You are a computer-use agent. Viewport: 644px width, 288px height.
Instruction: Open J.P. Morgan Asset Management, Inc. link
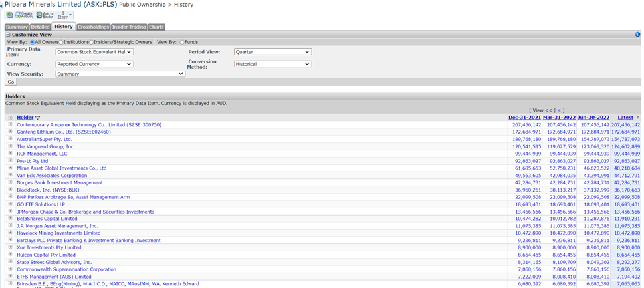click(x=58, y=226)
